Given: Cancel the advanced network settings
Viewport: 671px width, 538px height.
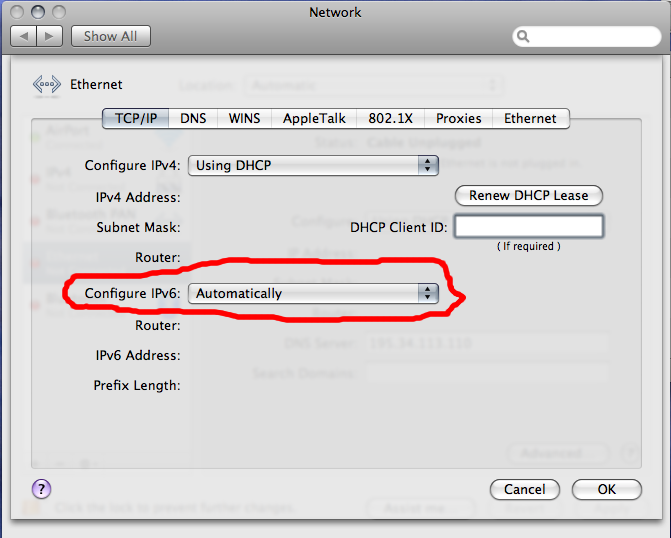Looking at the screenshot, I should [524, 490].
